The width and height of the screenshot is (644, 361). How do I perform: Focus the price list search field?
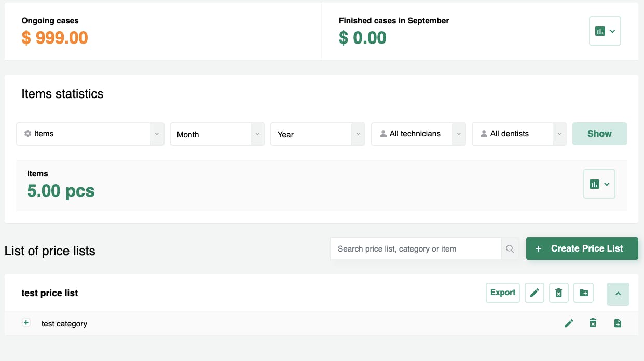[416, 249]
